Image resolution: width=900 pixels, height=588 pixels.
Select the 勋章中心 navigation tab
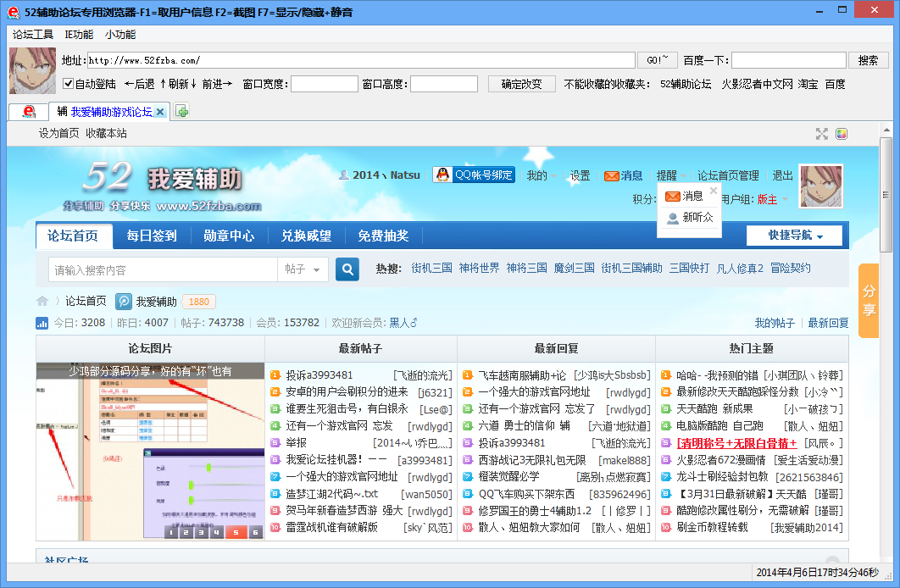[229, 236]
